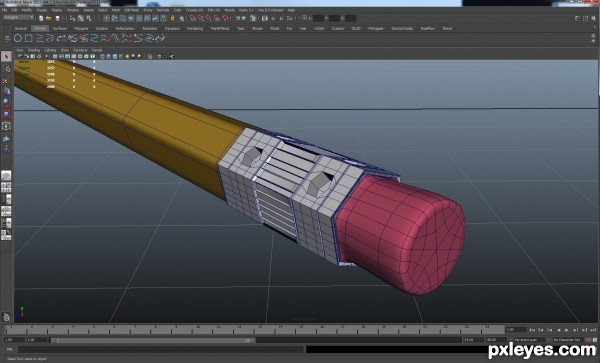The image size is (600, 363).
Task: Set selection mode to hierarchy
Action: [73, 18]
